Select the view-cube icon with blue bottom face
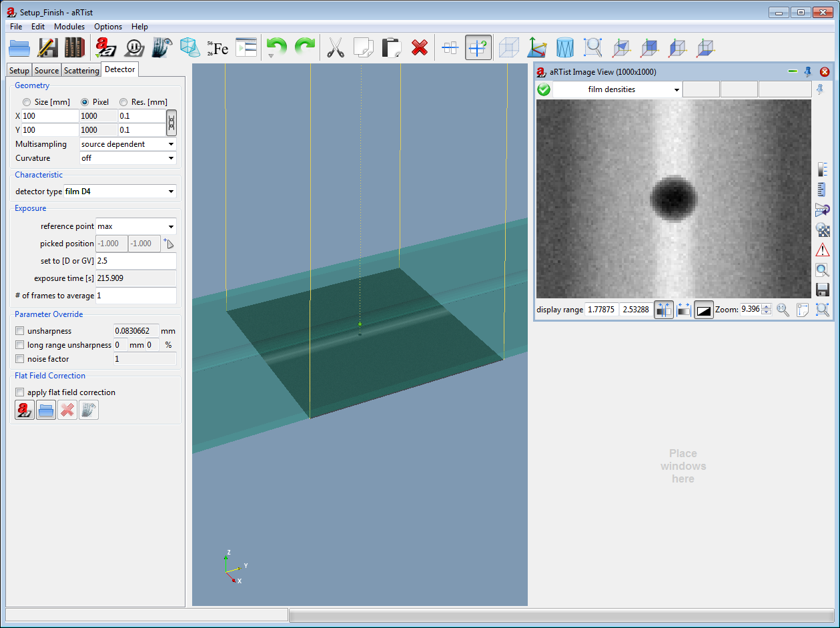 (705, 48)
